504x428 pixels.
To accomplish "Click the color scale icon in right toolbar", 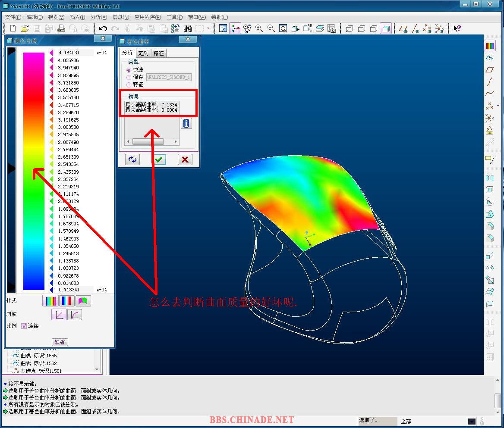I will [x=489, y=46].
